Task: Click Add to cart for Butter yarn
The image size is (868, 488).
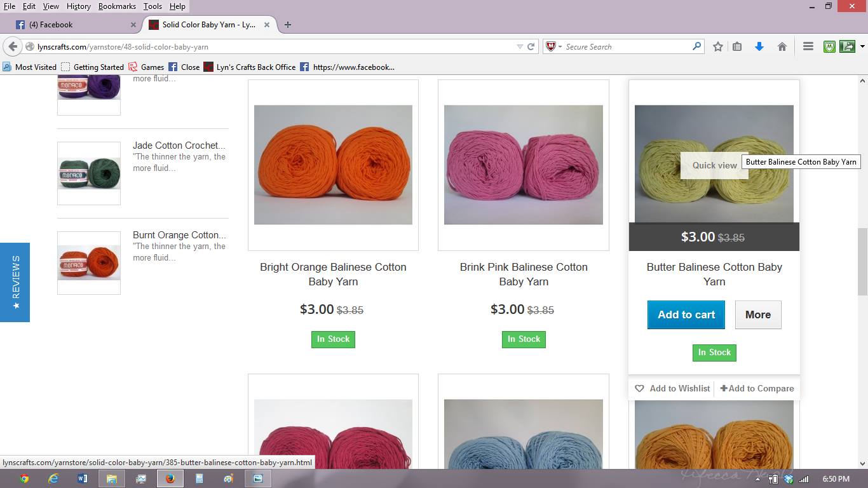Action: tap(686, 315)
